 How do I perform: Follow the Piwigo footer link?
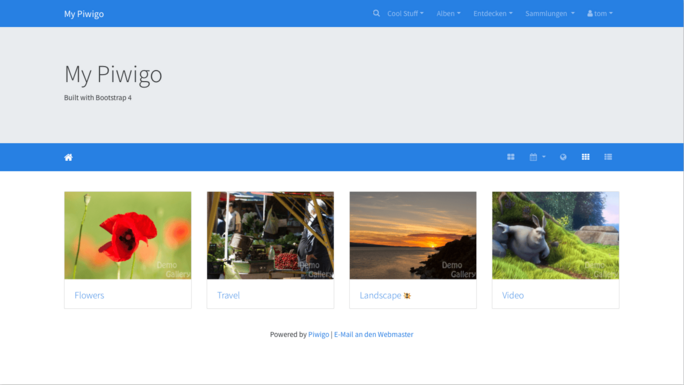pos(318,334)
